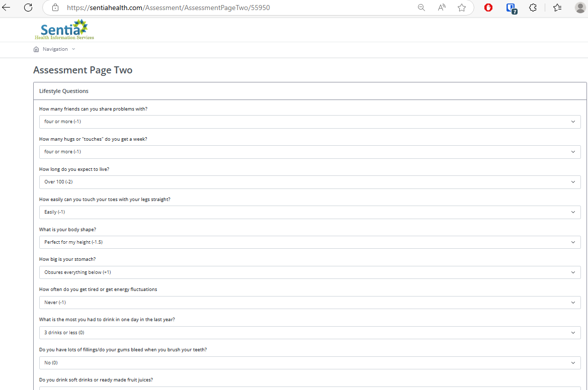The height and width of the screenshot is (390, 588).
Task: Click the tired or energy fluctuations question label
Action: coord(98,289)
